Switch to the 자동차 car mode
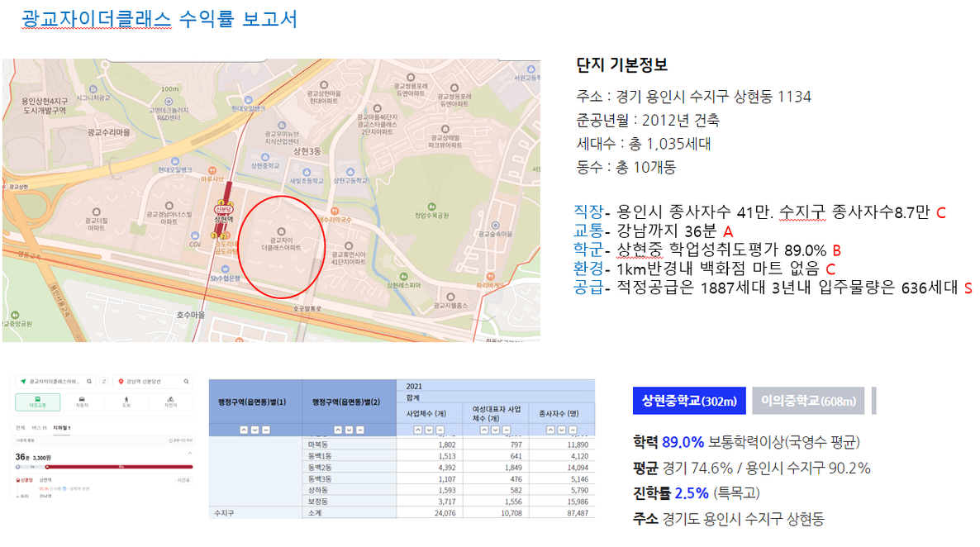Screen dimensions: 980x547 coord(82,402)
